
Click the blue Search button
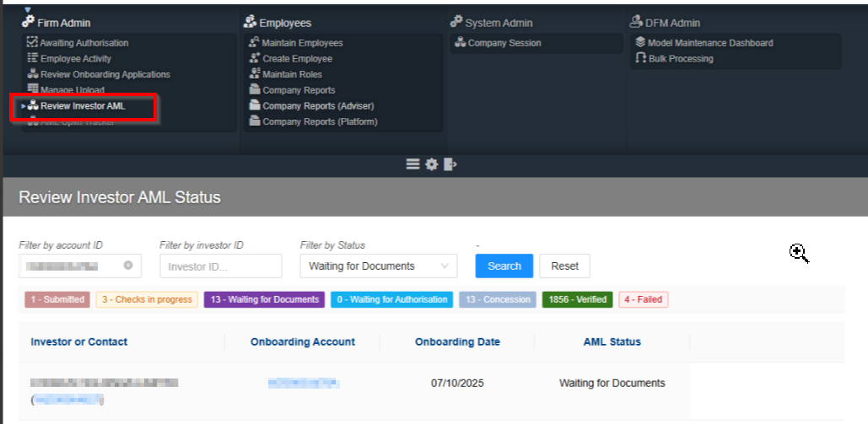[x=504, y=266]
